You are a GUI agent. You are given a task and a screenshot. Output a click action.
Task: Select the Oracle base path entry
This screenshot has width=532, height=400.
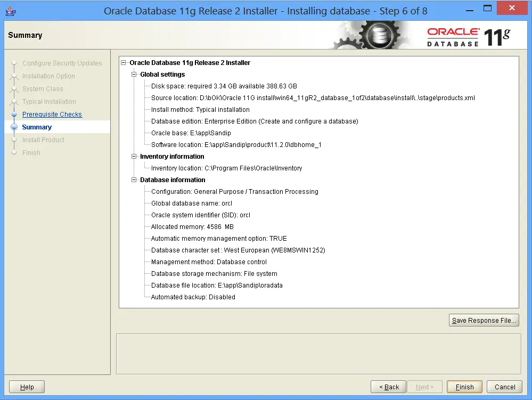[x=191, y=133]
